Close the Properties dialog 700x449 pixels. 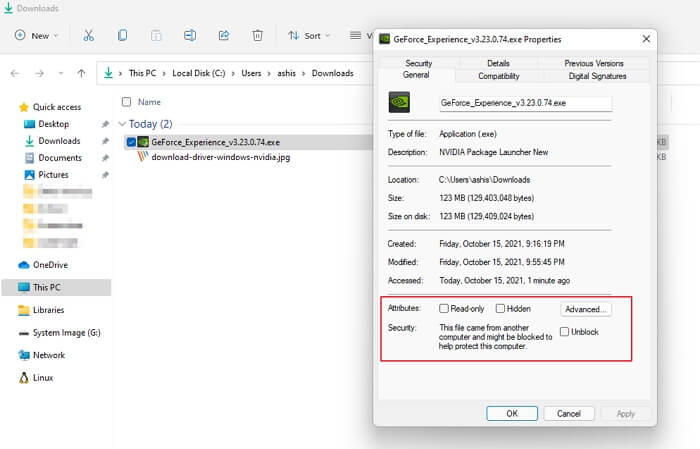coord(646,39)
